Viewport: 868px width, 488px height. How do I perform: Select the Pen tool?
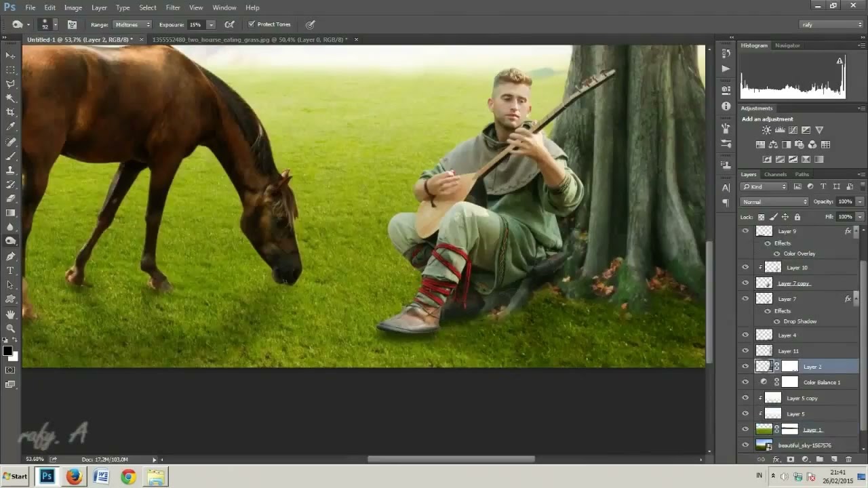[x=10, y=256]
